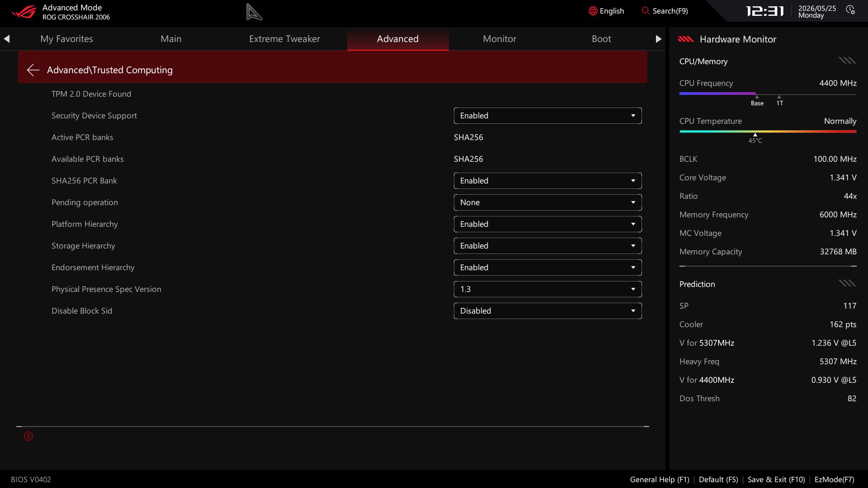Click left tab scroll arrow
This screenshot has width=868, height=488.
7,39
